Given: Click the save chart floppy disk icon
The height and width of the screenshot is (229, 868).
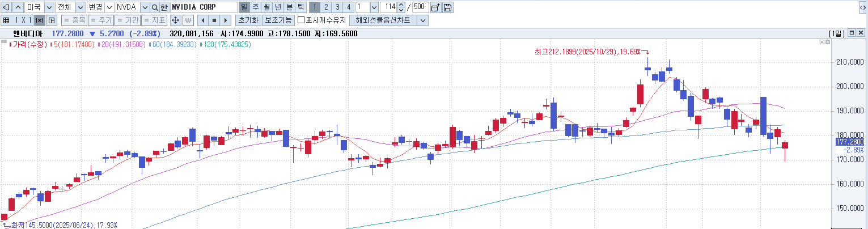Looking at the screenshot, I should [x=447, y=7].
